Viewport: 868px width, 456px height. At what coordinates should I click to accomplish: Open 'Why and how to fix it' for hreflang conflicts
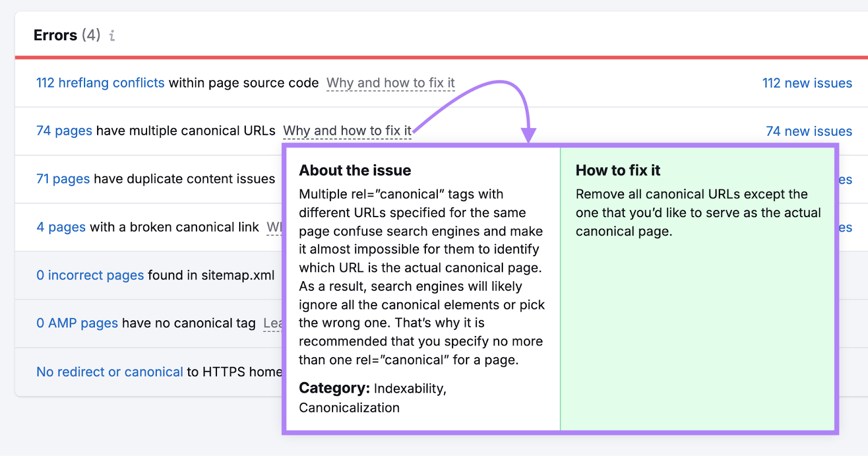[x=390, y=83]
